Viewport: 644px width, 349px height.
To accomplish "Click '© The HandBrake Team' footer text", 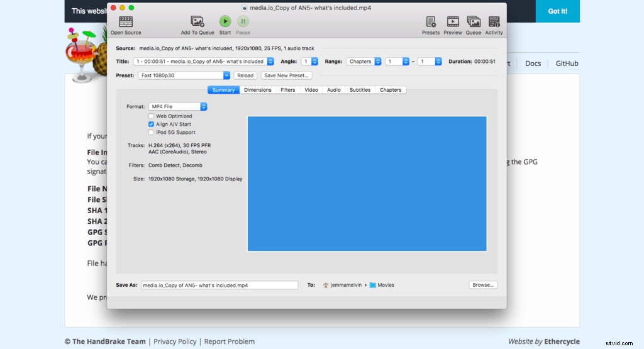I will click(x=105, y=341).
